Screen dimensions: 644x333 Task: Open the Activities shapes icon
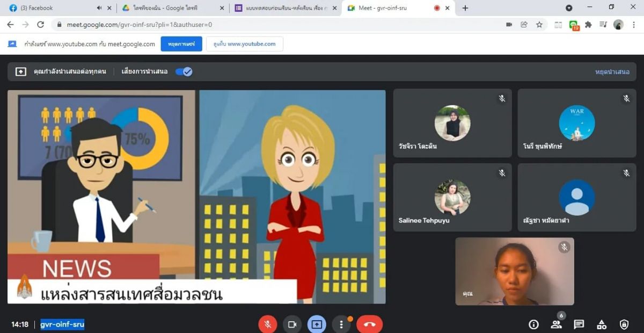pos(602,324)
